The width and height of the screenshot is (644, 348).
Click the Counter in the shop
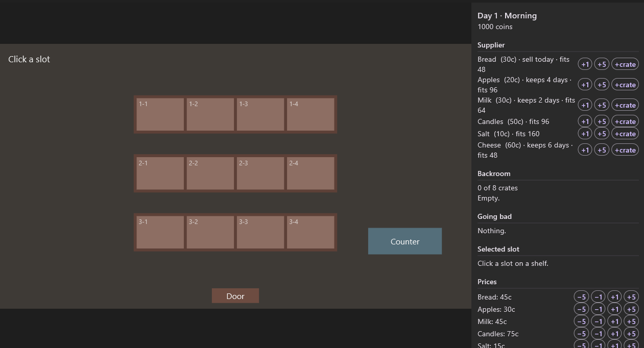pyautogui.click(x=405, y=241)
